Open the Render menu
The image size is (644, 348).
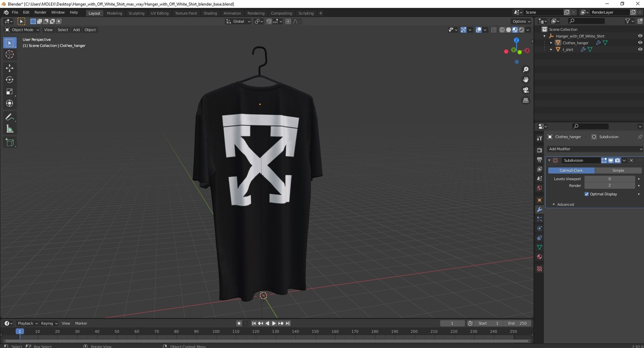40,12
